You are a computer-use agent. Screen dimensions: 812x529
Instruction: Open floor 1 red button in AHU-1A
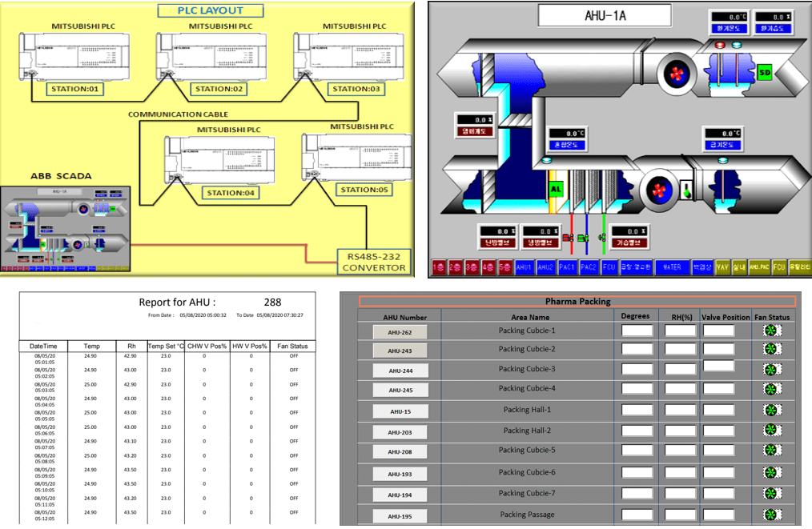click(439, 267)
